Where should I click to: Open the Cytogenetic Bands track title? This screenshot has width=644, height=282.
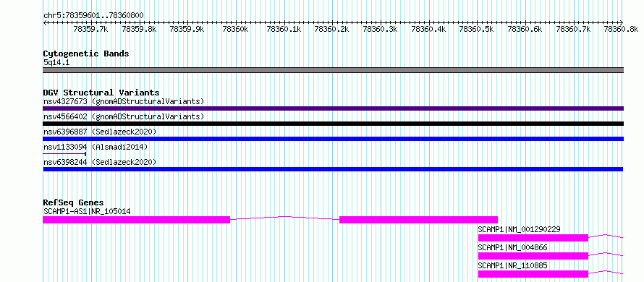86,54
